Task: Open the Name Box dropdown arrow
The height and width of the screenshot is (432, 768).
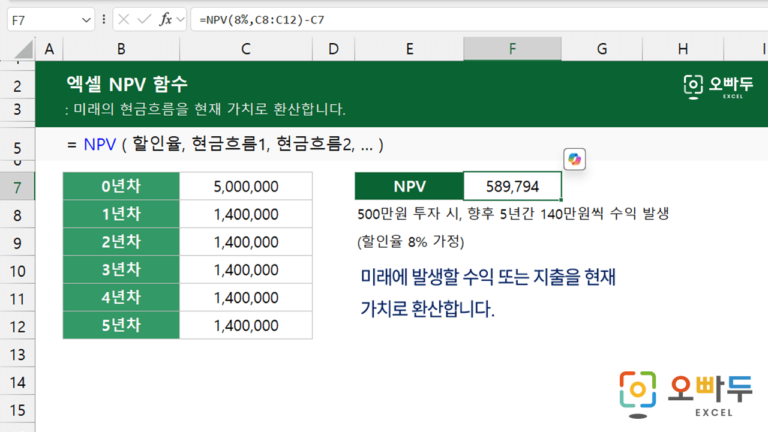Action: (86, 20)
